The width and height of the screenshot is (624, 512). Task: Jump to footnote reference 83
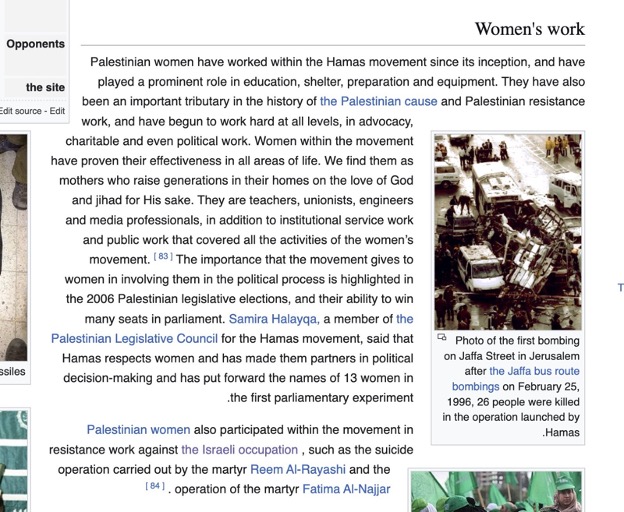point(163,257)
